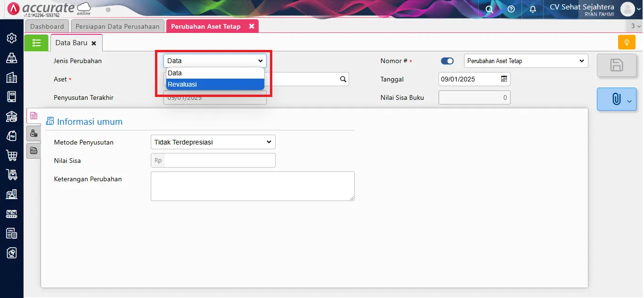The image size is (644, 298).
Task: Select the stacked drawer side tab
Action: coord(33,151)
